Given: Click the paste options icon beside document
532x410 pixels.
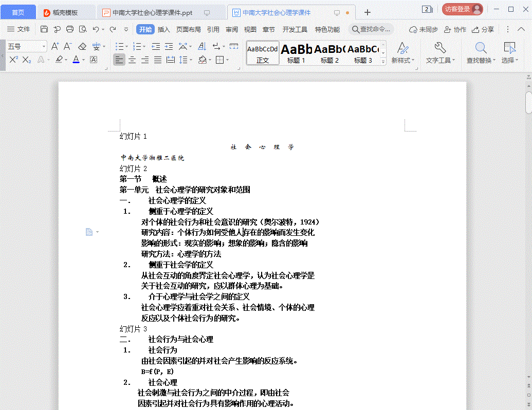Looking at the screenshot, I should click(89, 232).
